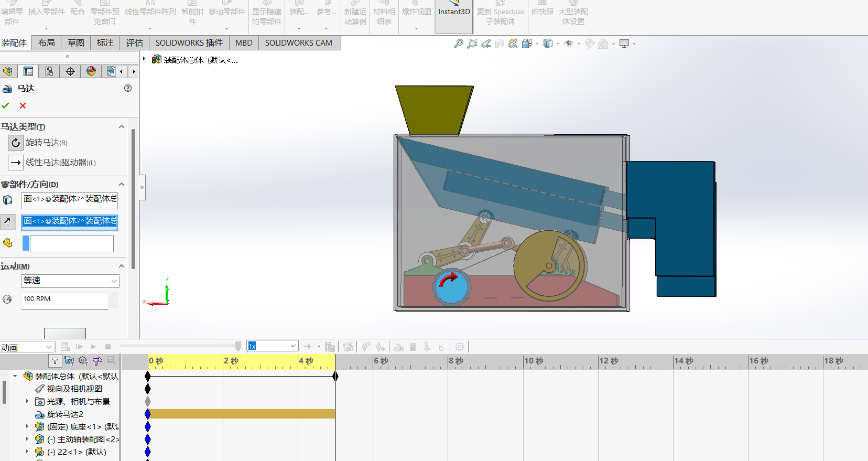Viewport: 868px width, 461px height.
Task: Click the motor location face selection box
Action: coord(70,200)
